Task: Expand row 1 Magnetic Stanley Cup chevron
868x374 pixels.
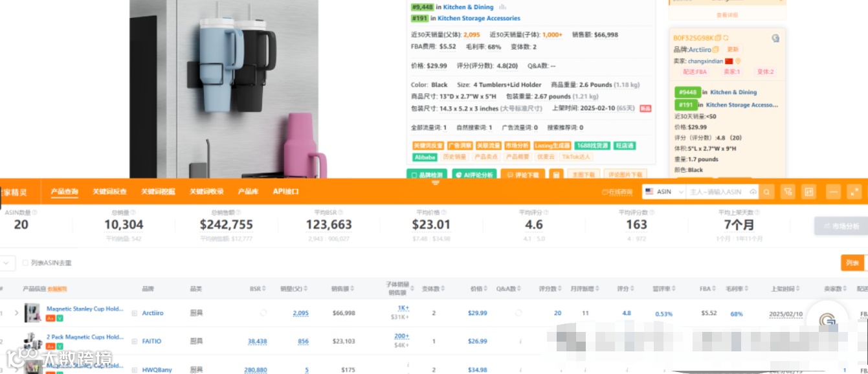Action: [17, 313]
